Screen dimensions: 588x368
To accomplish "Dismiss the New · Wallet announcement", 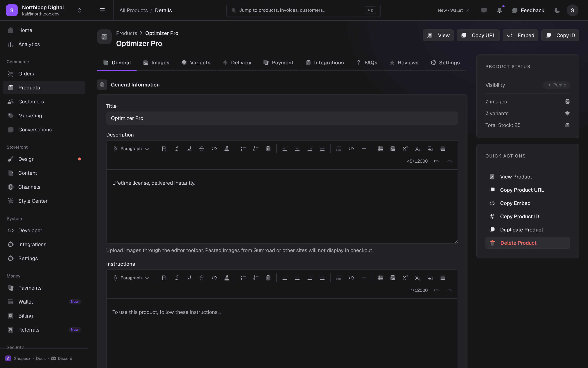I will (468, 10).
